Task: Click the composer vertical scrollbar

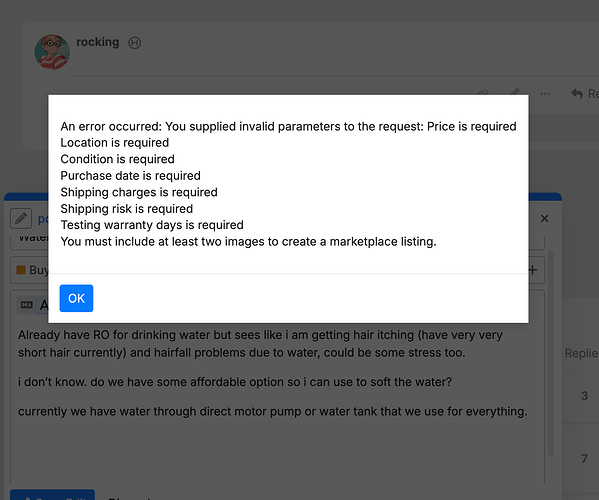Action: (550, 353)
